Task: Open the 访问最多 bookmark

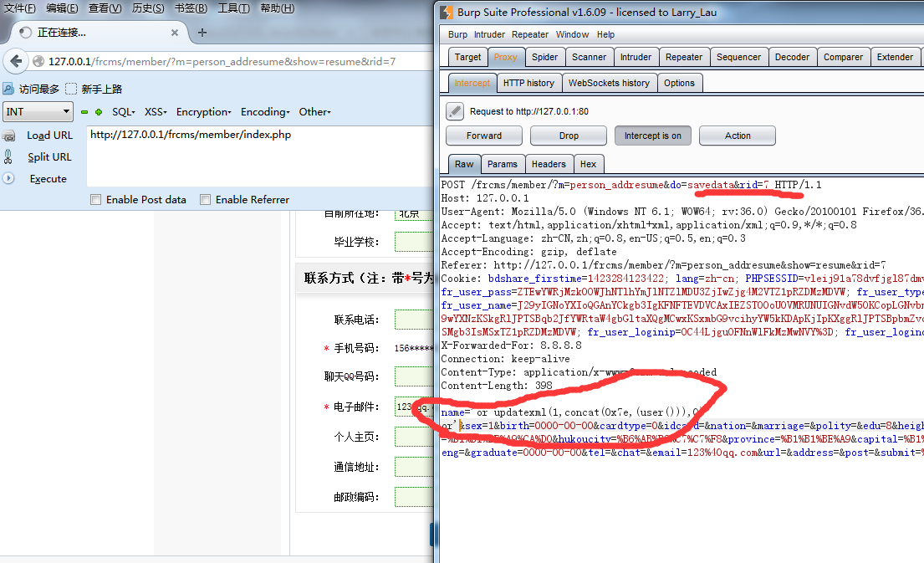Action: point(32,89)
